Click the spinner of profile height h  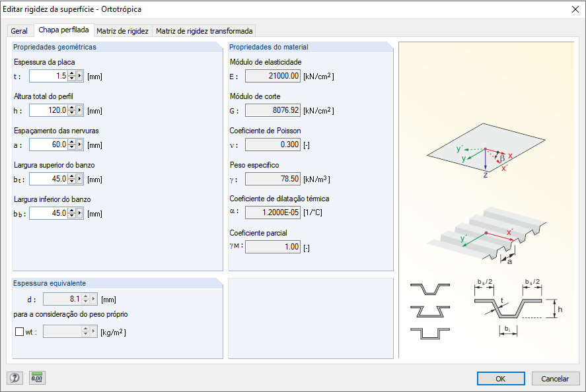72,110
